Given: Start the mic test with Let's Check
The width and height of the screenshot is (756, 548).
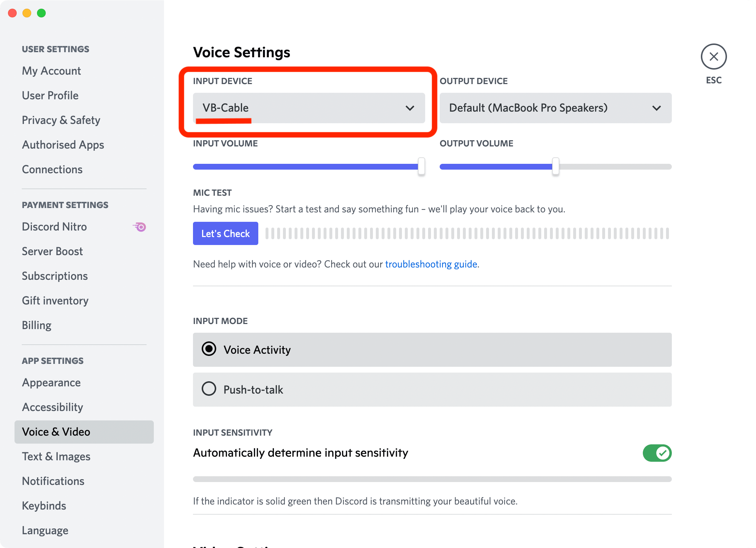Looking at the screenshot, I should point(225,233).
